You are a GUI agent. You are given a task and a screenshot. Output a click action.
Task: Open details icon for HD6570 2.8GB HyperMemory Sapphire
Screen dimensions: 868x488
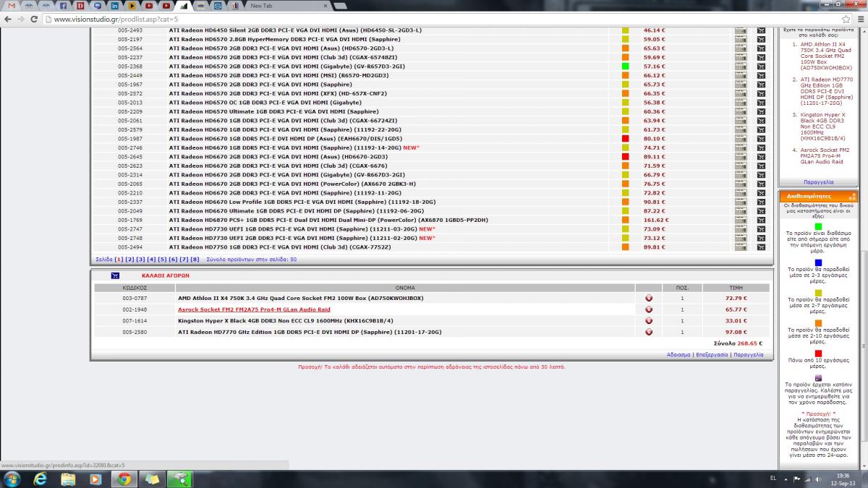click(741, 39)
